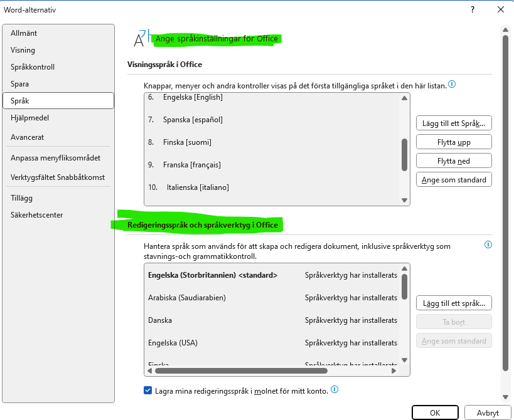
Task: Click info icon after cloud storage checkbox label
Action: click(x=335, y=389)
